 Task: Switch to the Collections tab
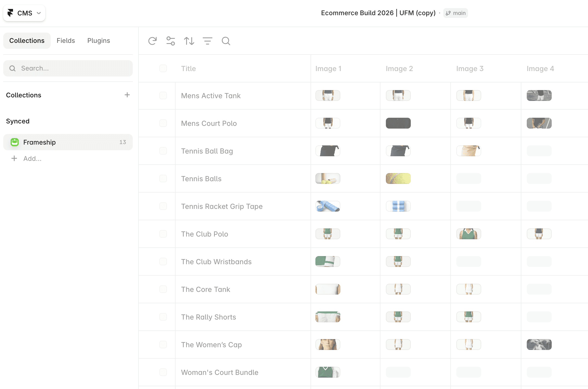pos(27,41)
